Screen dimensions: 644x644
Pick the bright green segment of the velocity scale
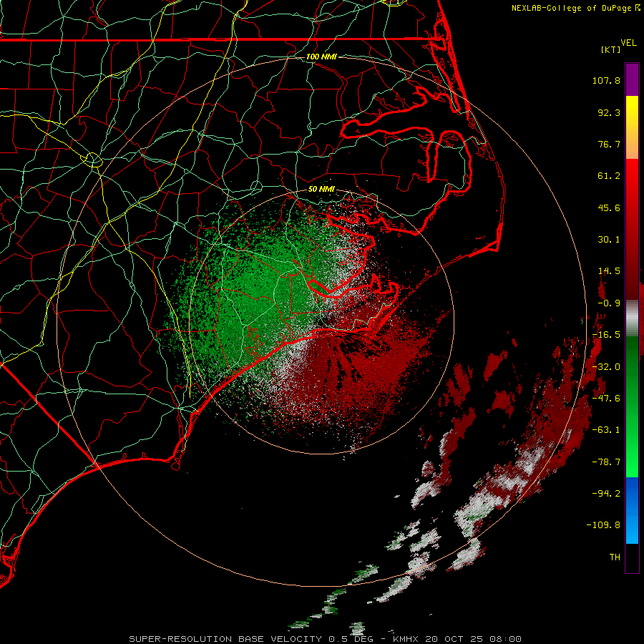coord(632,406)
